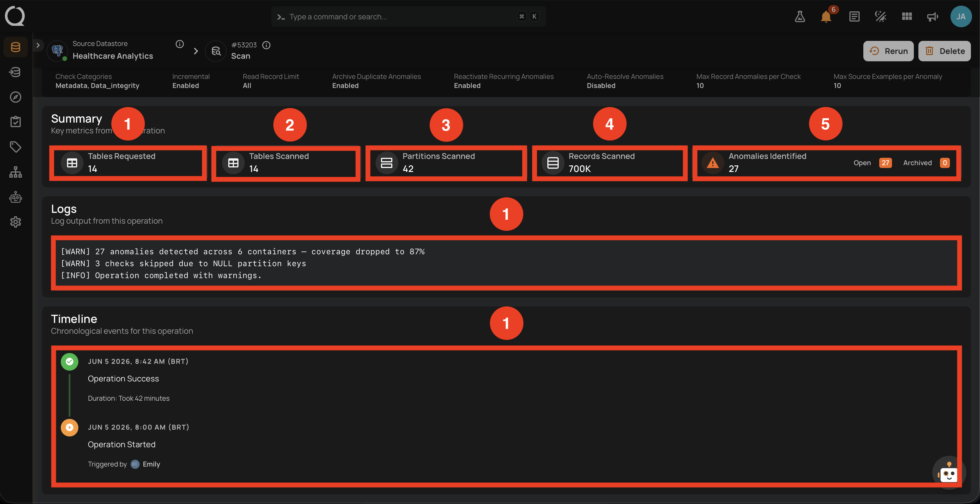Image resolution: width=980 pixels, height=504 pixels.
Task: Click the Archive Duplicate Anomalies Enabled value
Action: click(345, 86)
